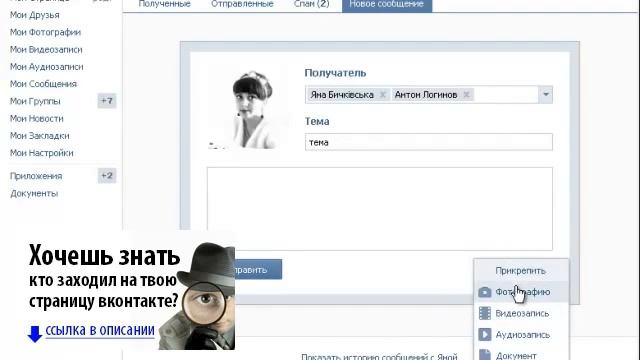
Task: Click the film strip video icon
Action: pos(485,313)
